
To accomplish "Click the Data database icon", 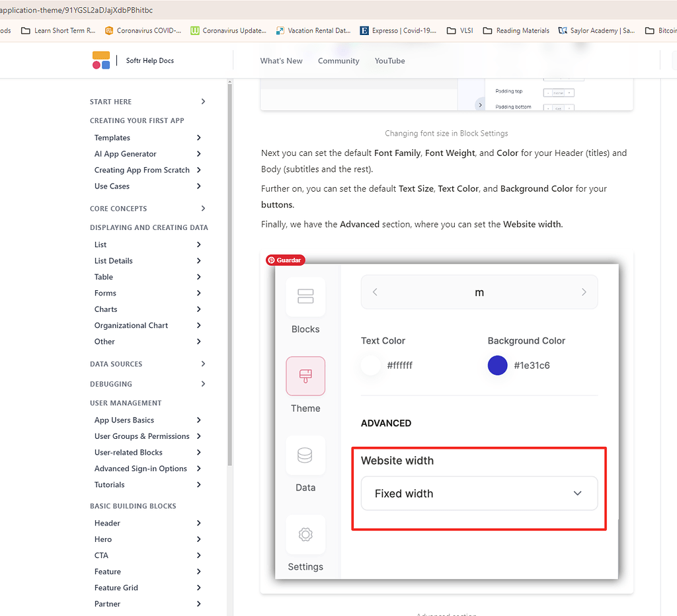I will click(305, 455).
